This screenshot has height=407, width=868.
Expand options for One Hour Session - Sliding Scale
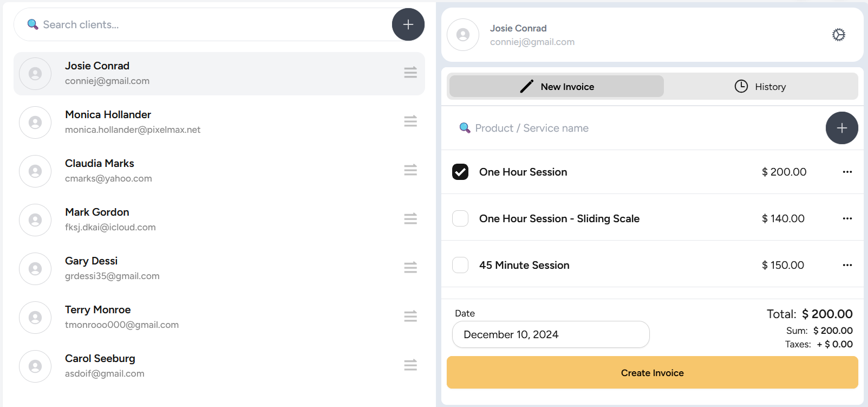click(x=847, y=218)
